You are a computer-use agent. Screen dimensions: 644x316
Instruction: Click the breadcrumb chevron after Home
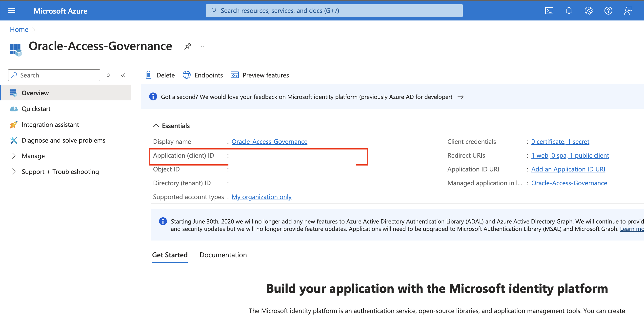[x=34, y=30]
